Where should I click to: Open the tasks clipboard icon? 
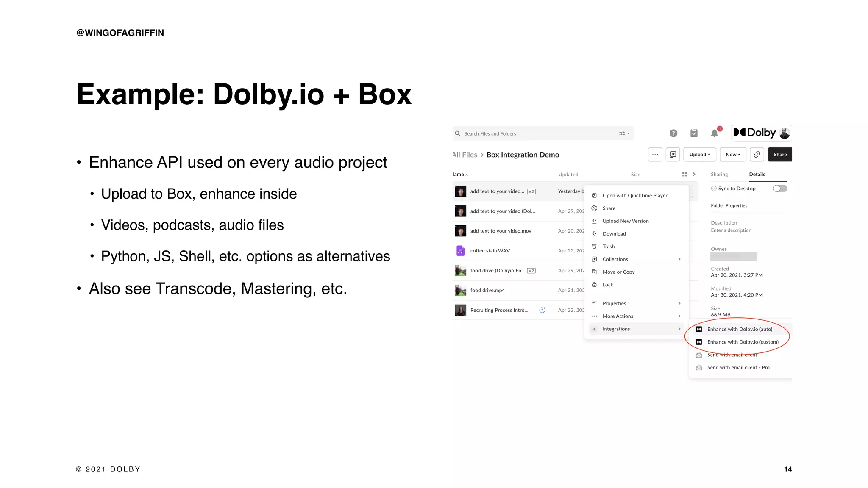click(694, 133)
